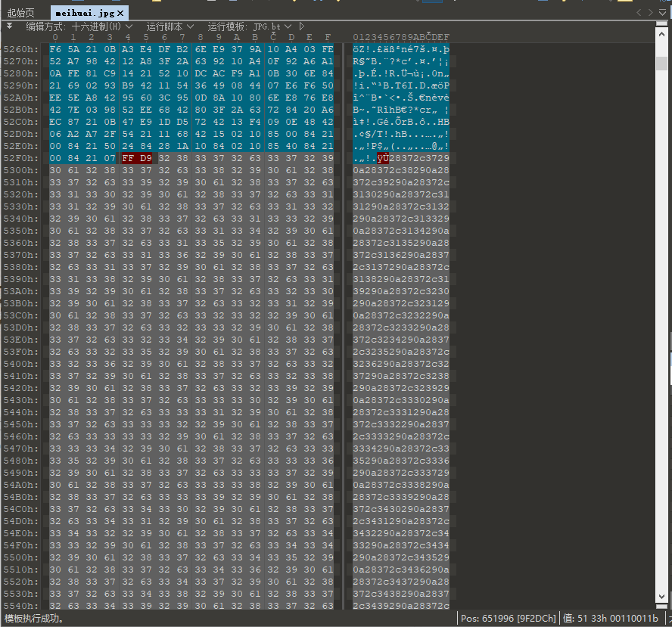Click the status message 模板执行成功。
Viewport: 672px width, 627px height.
coord(34,619)
